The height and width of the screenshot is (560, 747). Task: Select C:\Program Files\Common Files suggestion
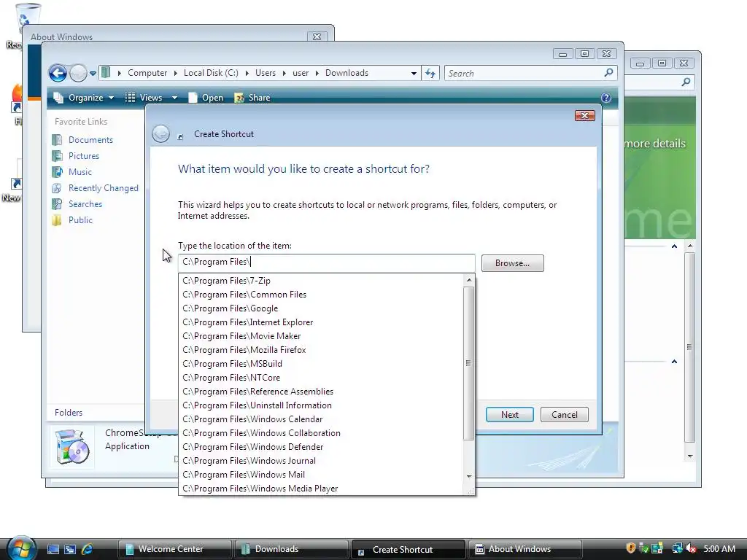point(321,295)
